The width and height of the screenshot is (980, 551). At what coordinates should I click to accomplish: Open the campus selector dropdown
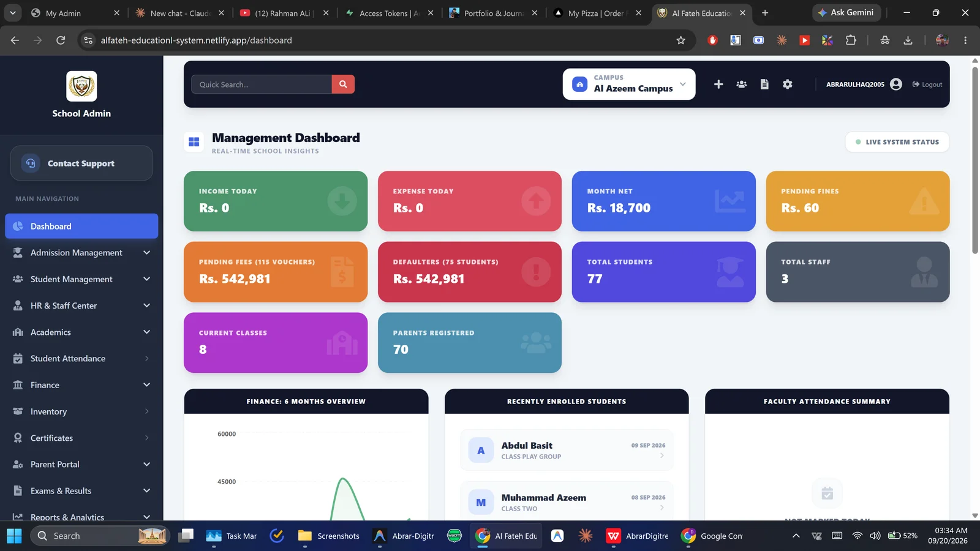[629, 84]
